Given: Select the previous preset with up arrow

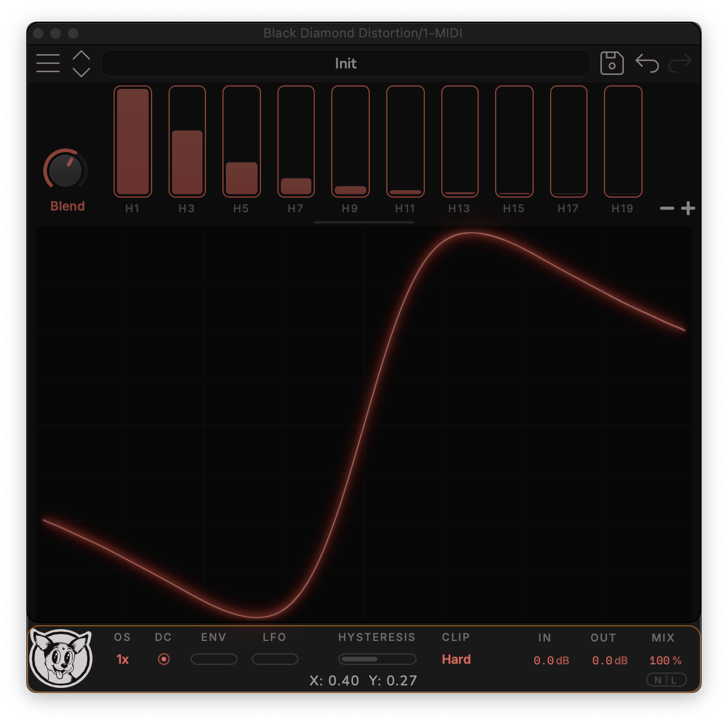Looking at the screenshot, I should pos(81,55).
